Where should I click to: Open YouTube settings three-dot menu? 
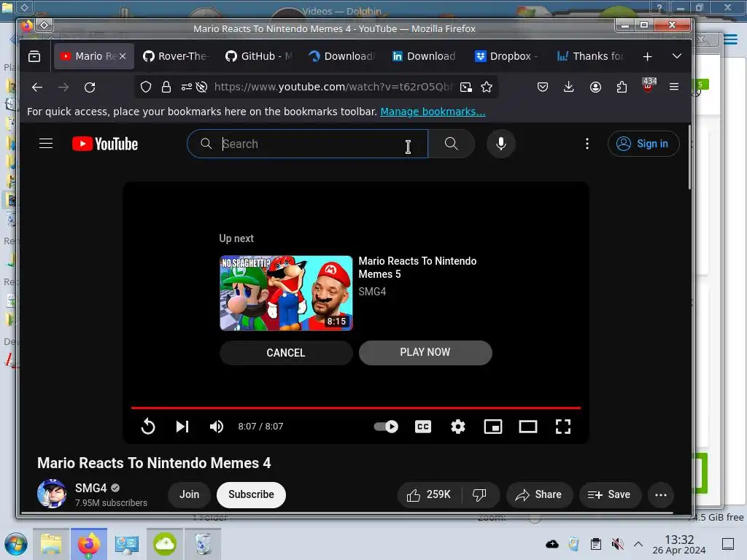pos(587,144)
